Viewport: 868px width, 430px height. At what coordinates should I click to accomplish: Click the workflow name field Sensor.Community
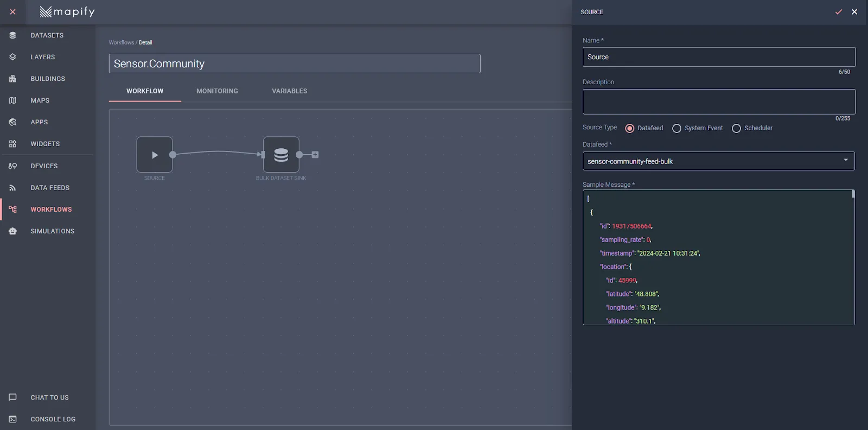tap(295, 64)
